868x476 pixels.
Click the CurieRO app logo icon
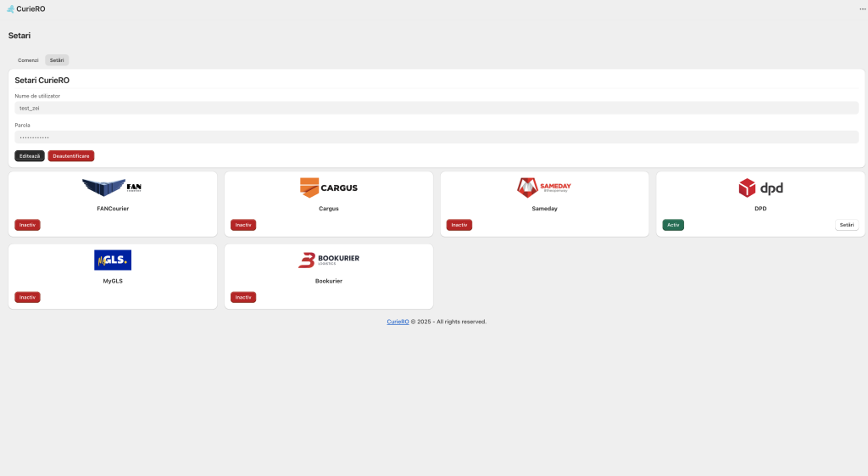tap(10, 8)
